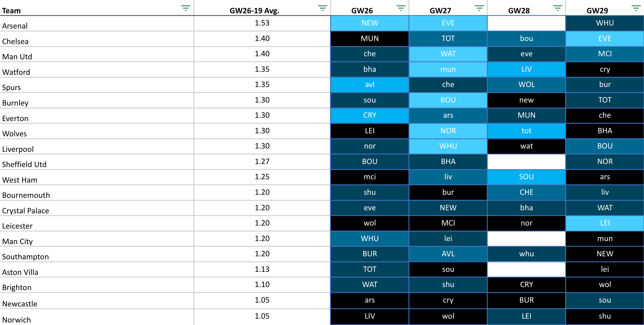
Task: Select the GW26-19 Avg. column header
Action: [254, 11]
